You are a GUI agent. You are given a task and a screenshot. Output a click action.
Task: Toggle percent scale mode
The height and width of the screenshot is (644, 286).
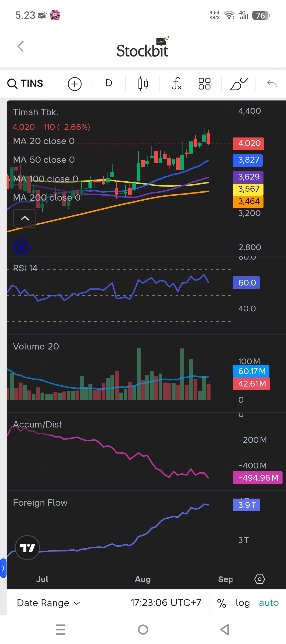point(222,603)
